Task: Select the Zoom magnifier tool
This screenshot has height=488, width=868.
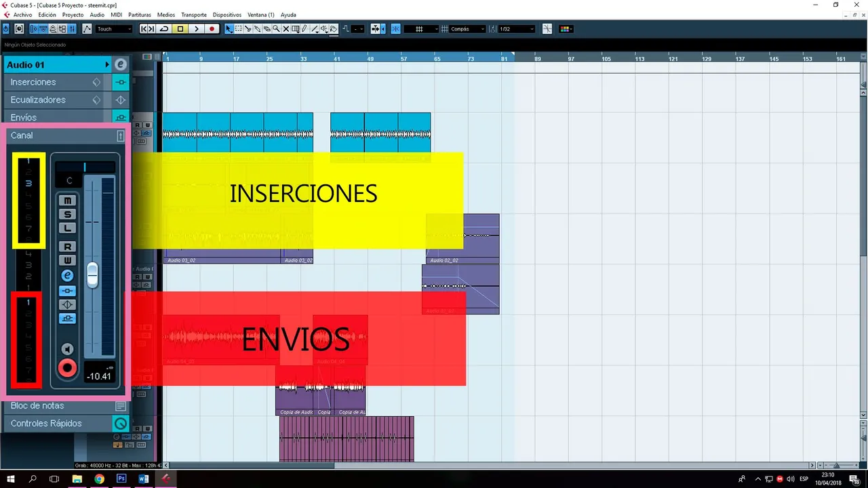Action: [276, 28]
